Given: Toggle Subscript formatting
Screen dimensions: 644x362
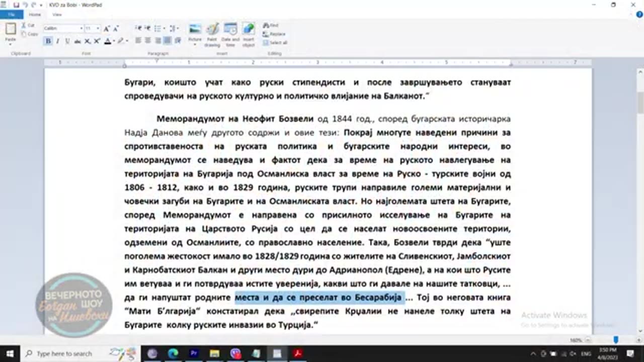Looking at the screenshot, I should [x=88, y=41].
